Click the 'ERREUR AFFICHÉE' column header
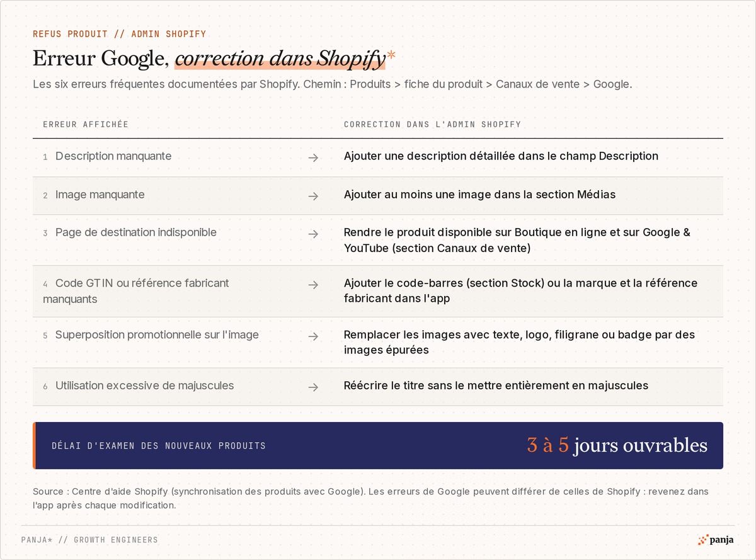756x560 pixels. pyautogui.click(x=86, y=124)
